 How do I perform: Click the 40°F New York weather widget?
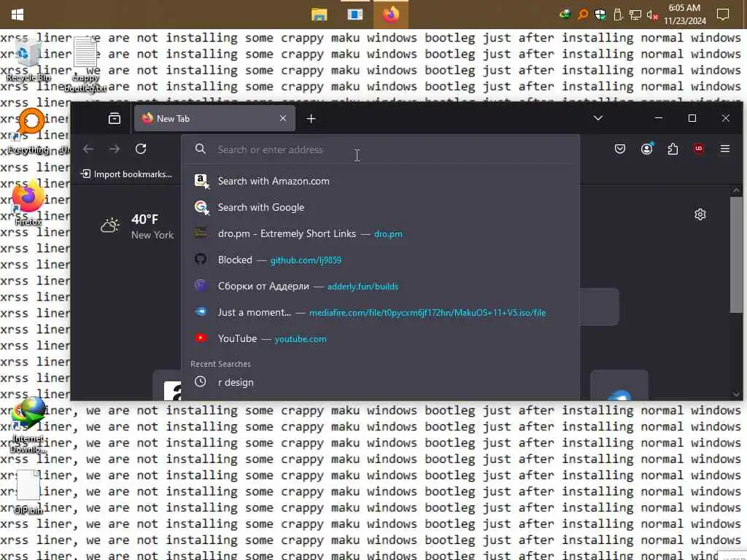[137, 226]
